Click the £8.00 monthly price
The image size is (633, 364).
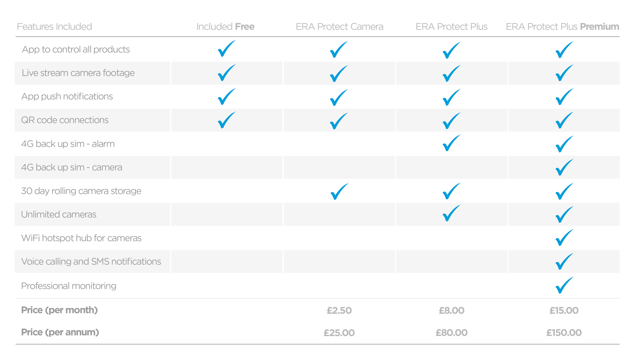click(x=451, y=310)
